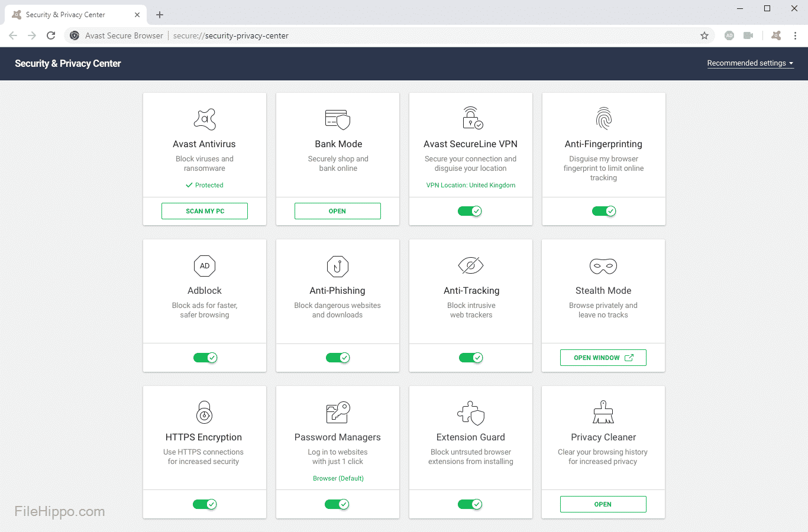Click the bookmark star icon in address bar
Screen dimensions: 808x532
pyautogui.click(x=704, y=35)
